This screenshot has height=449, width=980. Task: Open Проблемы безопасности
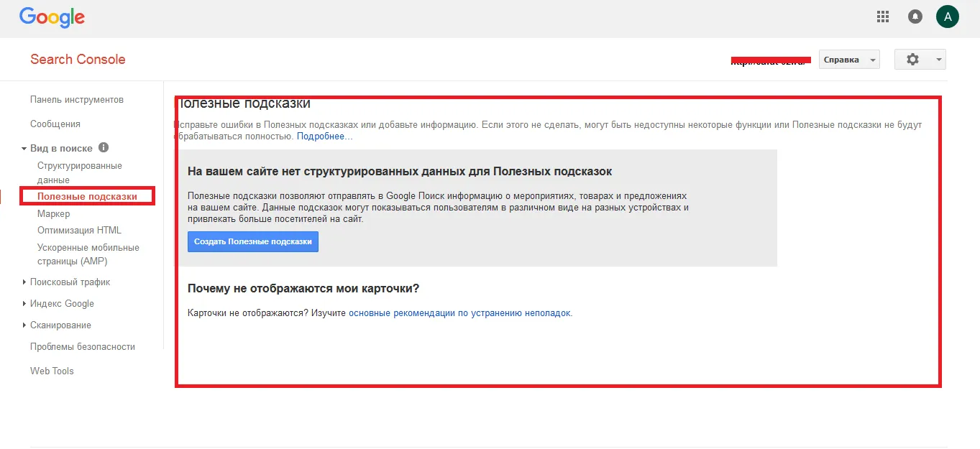tap(83, 347)
